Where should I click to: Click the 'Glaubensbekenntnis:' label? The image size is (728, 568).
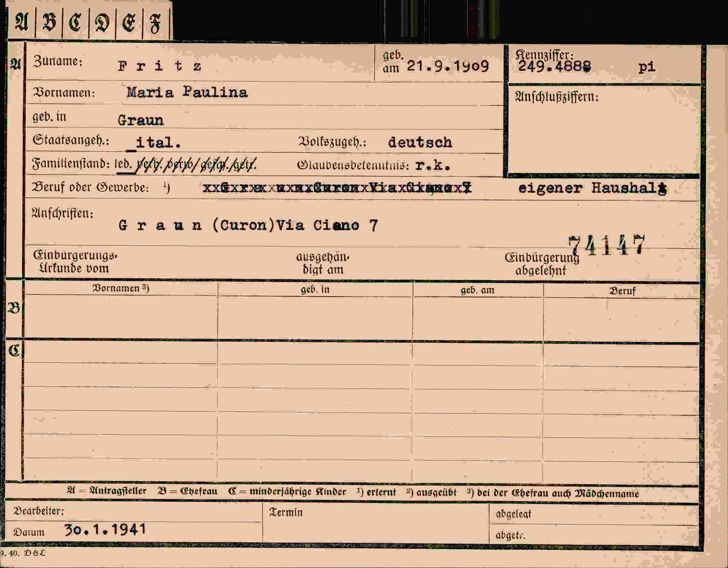353,165
